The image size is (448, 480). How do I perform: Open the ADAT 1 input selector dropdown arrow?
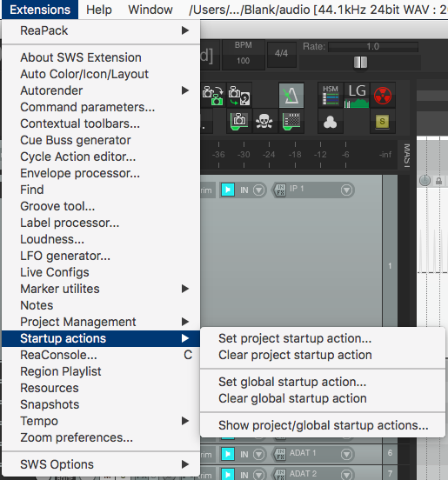coord(346,454)
